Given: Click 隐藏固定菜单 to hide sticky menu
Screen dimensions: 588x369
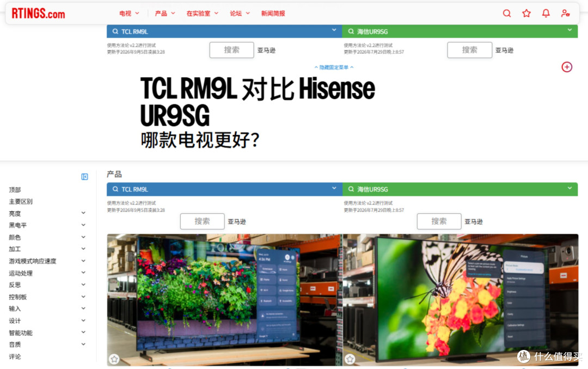Looking at the screenshot, I should point(334,67).
